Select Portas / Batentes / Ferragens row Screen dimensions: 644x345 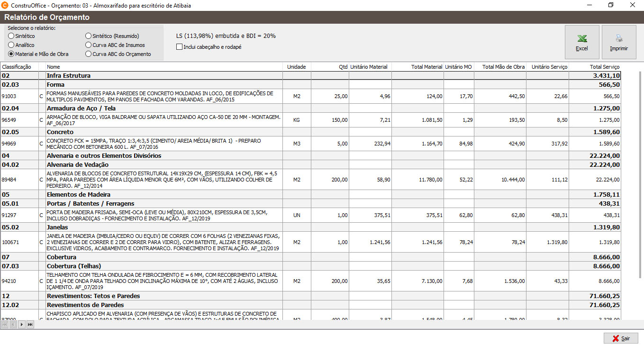[310, 203]
